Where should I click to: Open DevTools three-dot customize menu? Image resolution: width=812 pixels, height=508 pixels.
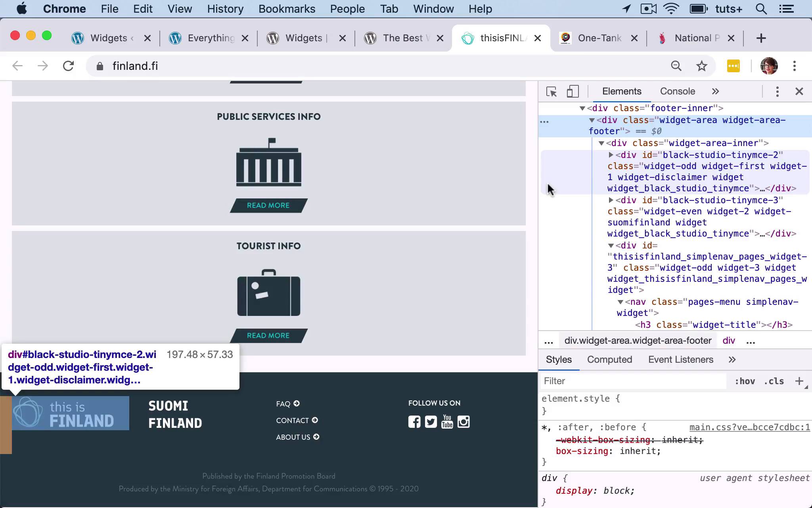(x=777, y=92)
